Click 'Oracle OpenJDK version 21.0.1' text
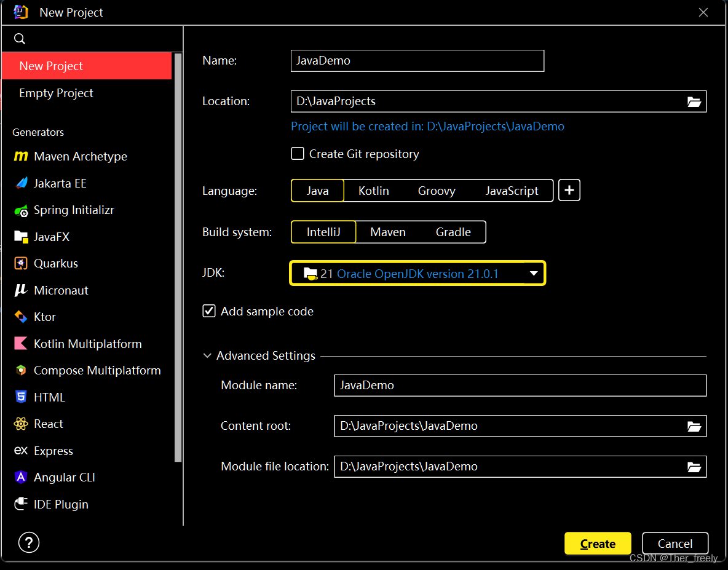 click(417, 274)
